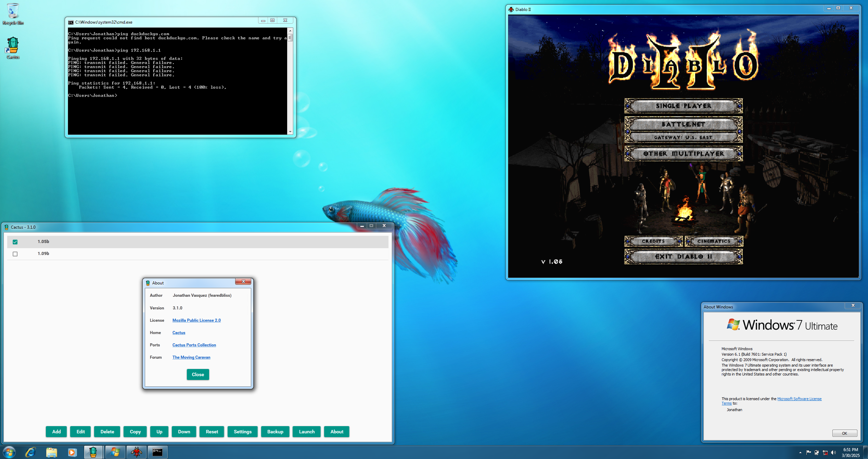
Task: Click the volume speaker tray icon
Action: pyautogui.click(x=833, y=452)
